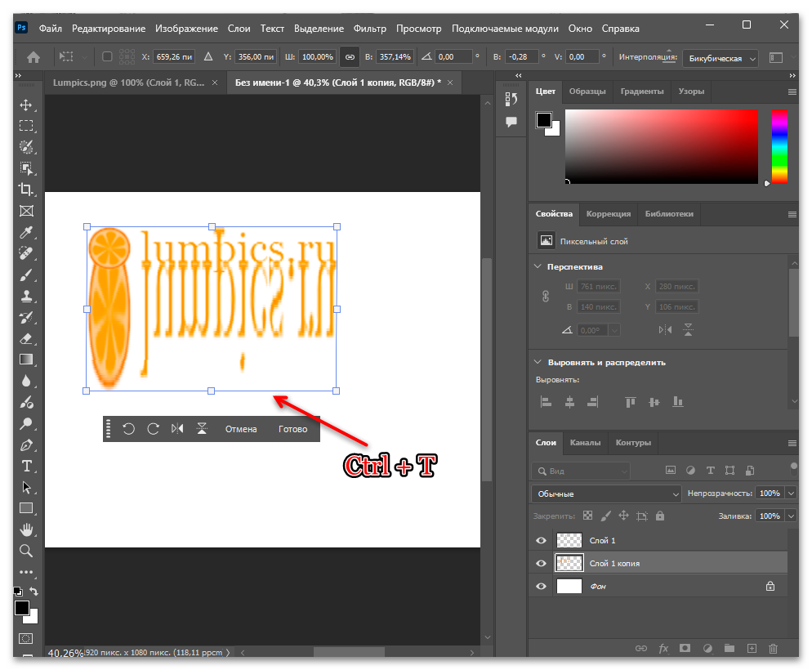The height and width of the screenshot is (670, 812).
Task: Hide the Фон layer
Action: pos(541,586)
